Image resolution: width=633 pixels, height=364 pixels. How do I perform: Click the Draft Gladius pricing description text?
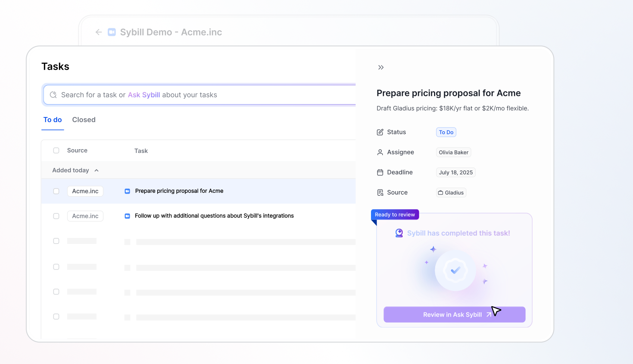click(x=453, y=108)
